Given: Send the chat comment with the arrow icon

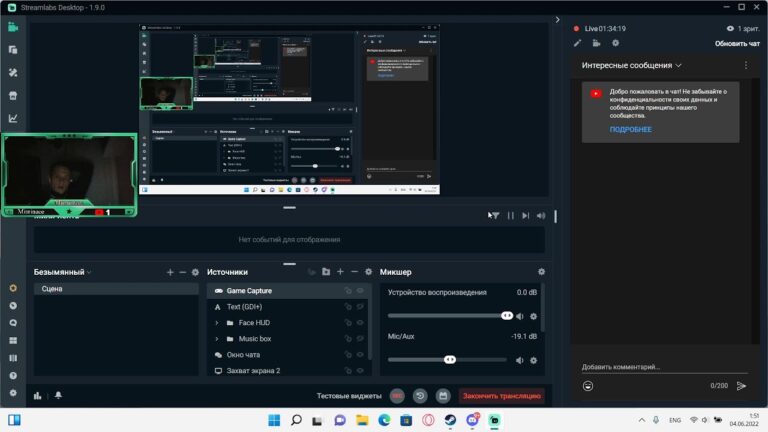Looking at the screenshot, I should pos(741,386).
